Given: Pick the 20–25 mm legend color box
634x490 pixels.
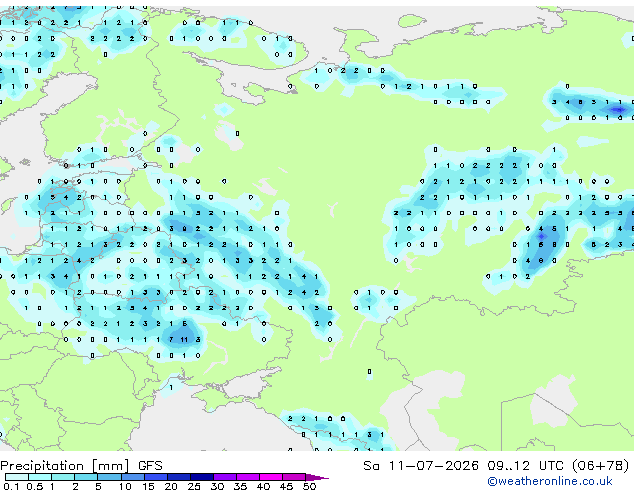Looking at the screenshot, I should click(178, 477).
